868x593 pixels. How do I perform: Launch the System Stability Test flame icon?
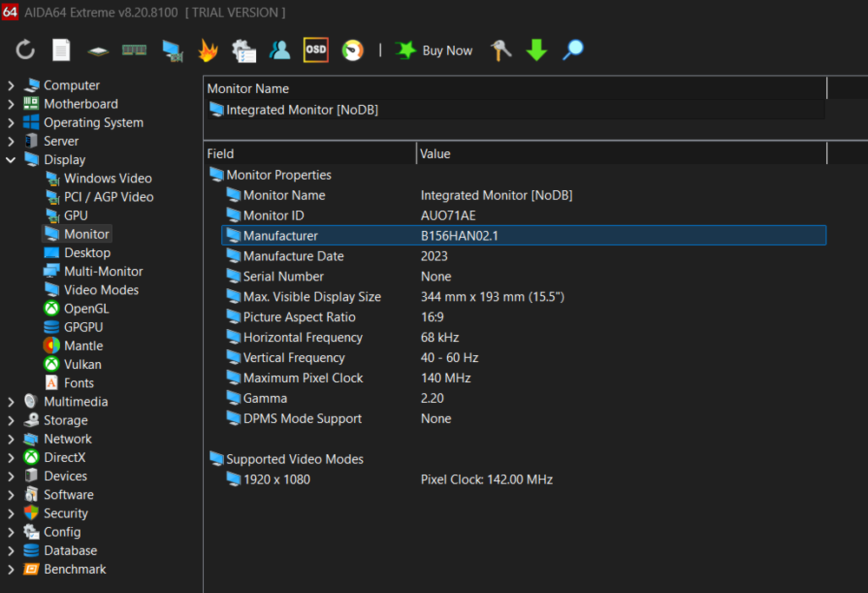(x=207, y=50)
